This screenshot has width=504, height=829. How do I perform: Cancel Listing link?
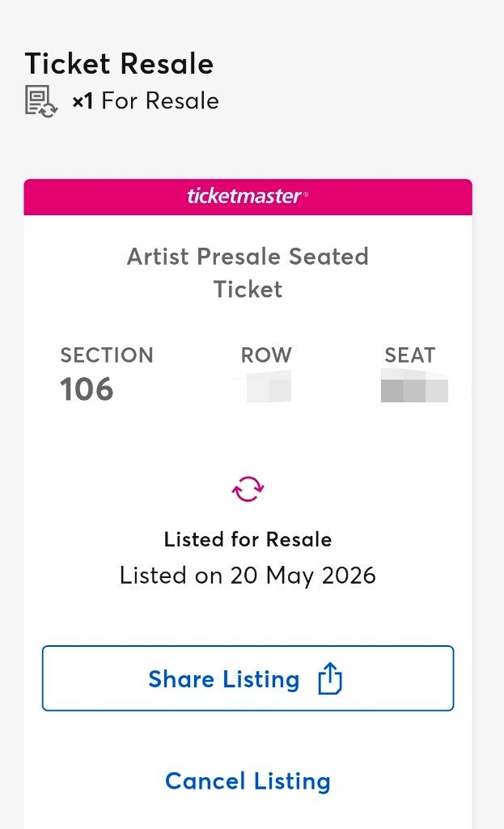pos(248,781)
